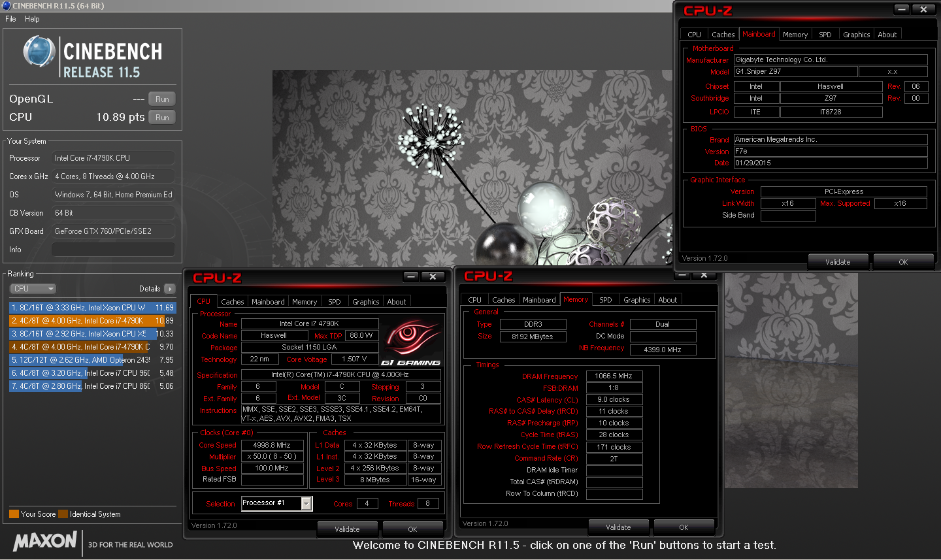Open SPD tab in CPU tab window
This screenshot has width=941, height=560.
click(x=335, y=302)
